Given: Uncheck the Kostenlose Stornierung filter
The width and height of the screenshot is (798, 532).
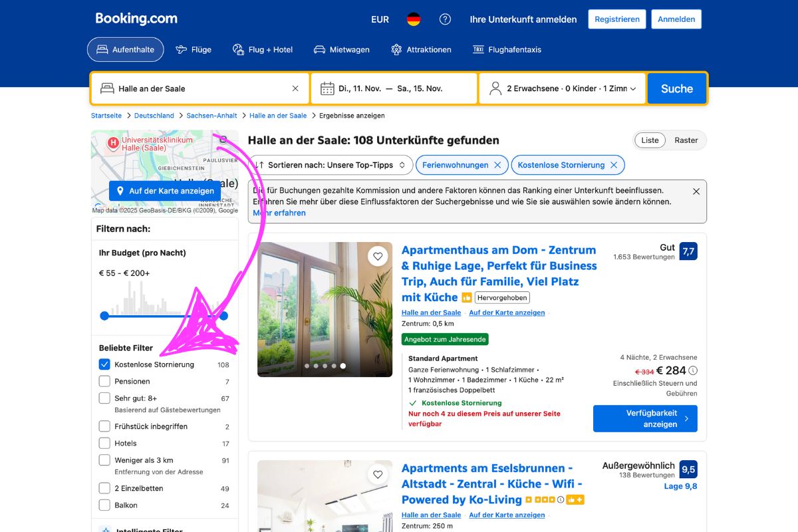Looking at the screenshot, I should pos(104,364).
